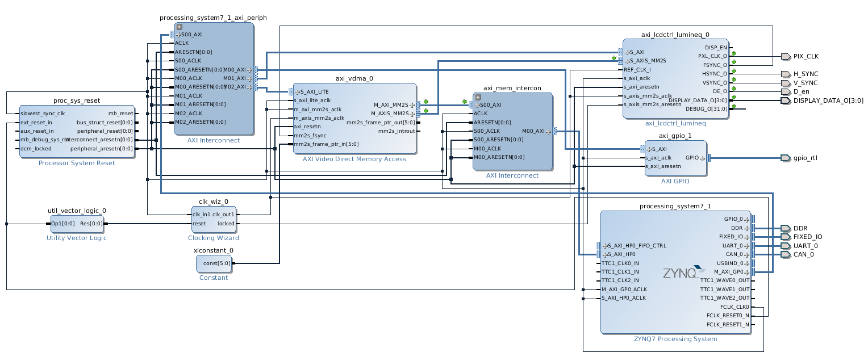868x361 pixels.
Task: Expand S_AXI_HP0 pin on Zynq block
Action: click(605, 255)
